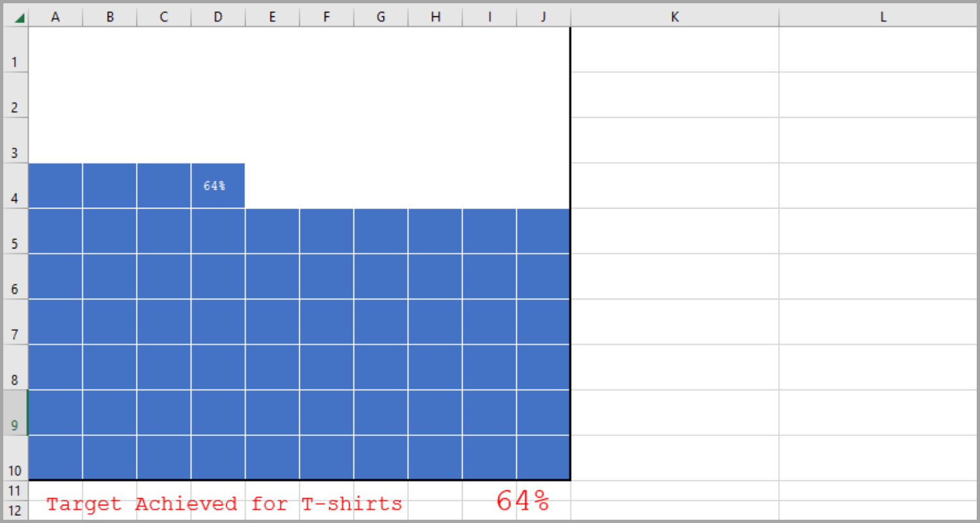980x523 pixels.
Task: Select column header D
Action: coord(217,16)
